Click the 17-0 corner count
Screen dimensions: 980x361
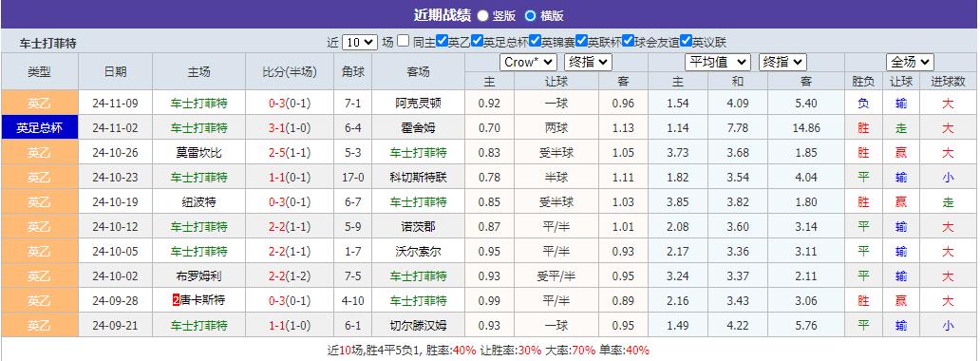pyautogui.click(x=352, y=178)
